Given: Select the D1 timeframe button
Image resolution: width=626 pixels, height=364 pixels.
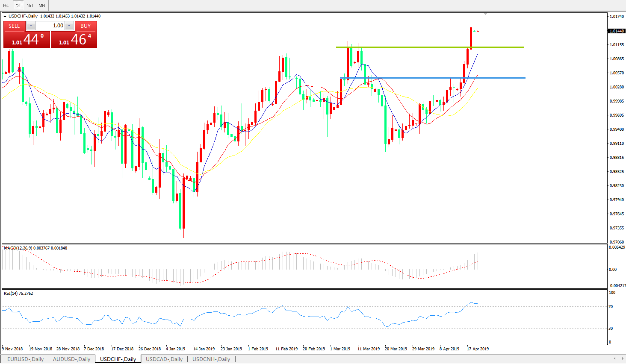Looking at the screenshot, I should (x=18, y=6).
